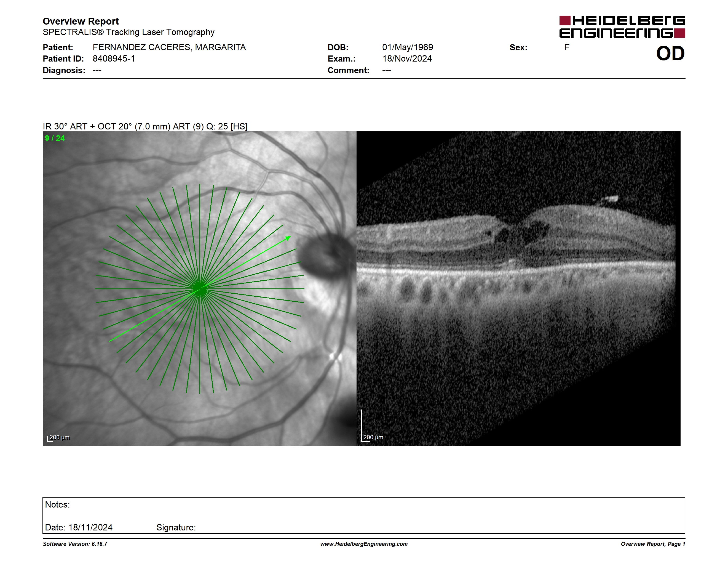Click the "Diagnosis:" label
728x563 pixels.
pos(64,70)
